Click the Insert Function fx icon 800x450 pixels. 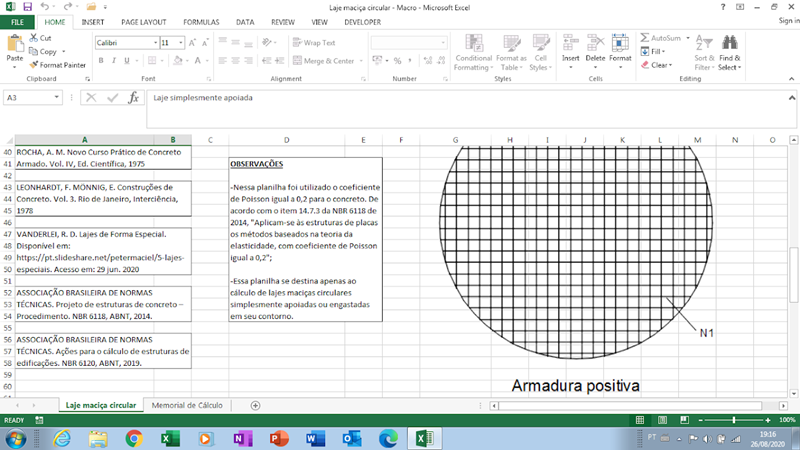[x=134, y=97]
